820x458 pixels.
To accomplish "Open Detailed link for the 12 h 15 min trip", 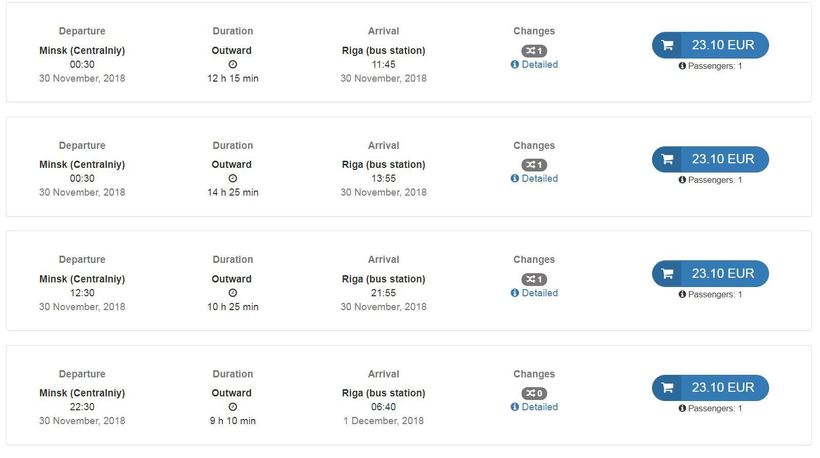I will (539, 64).
